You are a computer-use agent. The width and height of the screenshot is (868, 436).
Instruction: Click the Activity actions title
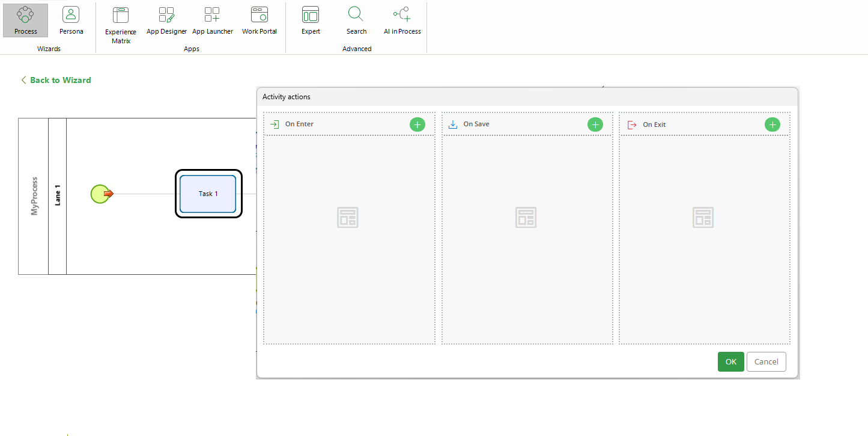(x=287, y=97)
